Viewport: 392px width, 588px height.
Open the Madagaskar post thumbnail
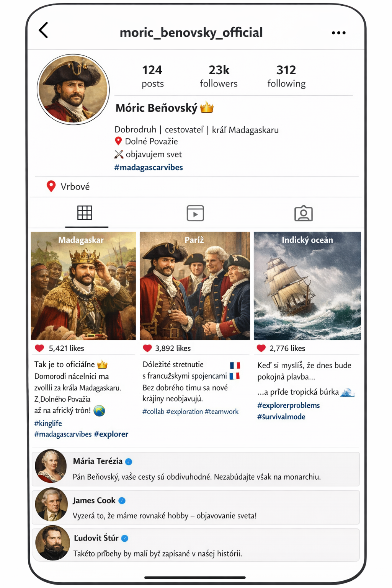tap(83, 286)
